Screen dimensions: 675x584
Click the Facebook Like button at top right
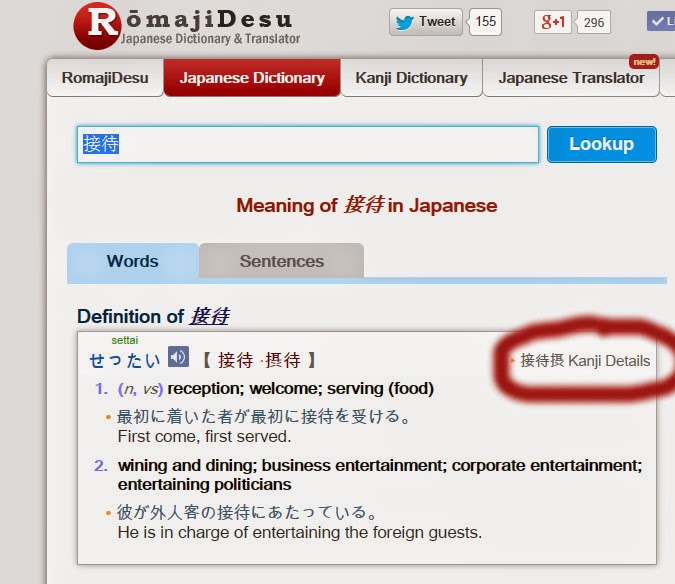[661, 22]
